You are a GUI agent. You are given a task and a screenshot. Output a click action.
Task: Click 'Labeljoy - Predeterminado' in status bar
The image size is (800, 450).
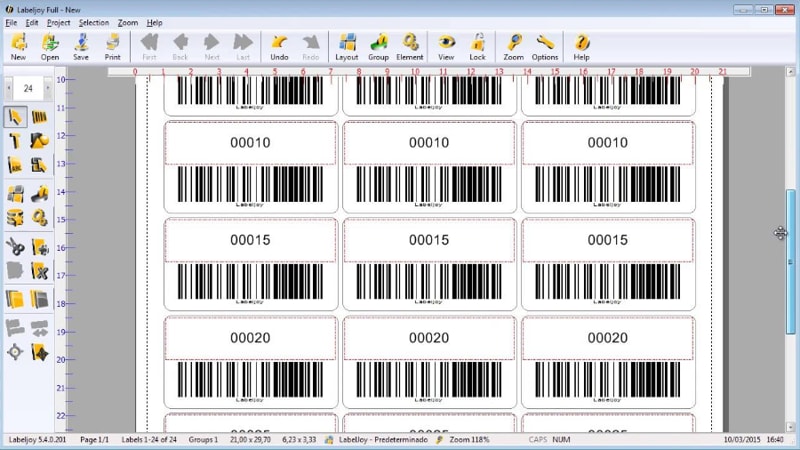point(383,439)
